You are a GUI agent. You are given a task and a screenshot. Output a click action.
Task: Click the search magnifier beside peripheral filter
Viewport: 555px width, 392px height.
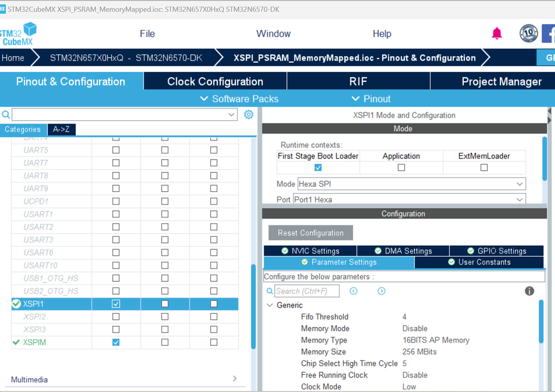(x=6, y=115)
